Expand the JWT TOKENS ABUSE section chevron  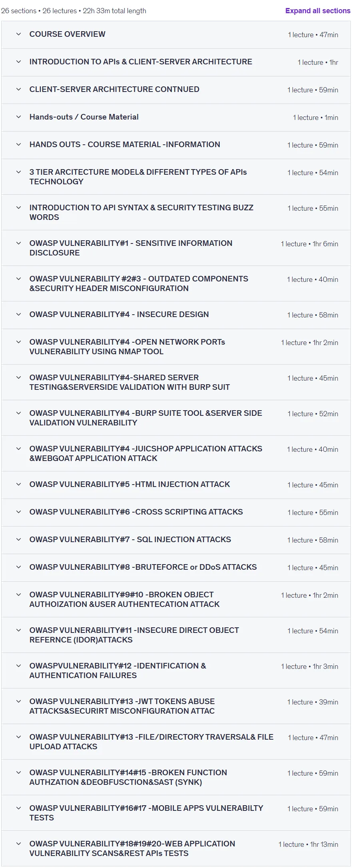click(18, 701)
